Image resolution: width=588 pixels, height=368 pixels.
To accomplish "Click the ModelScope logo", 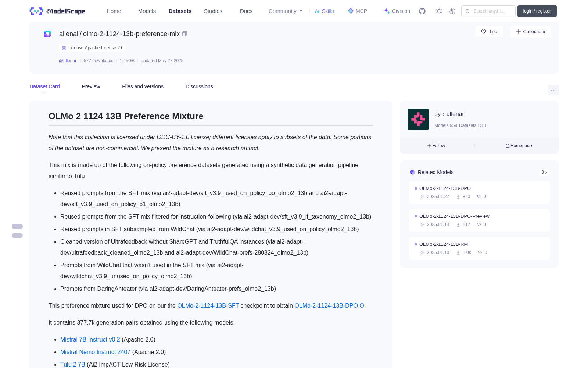I will 57,11.
